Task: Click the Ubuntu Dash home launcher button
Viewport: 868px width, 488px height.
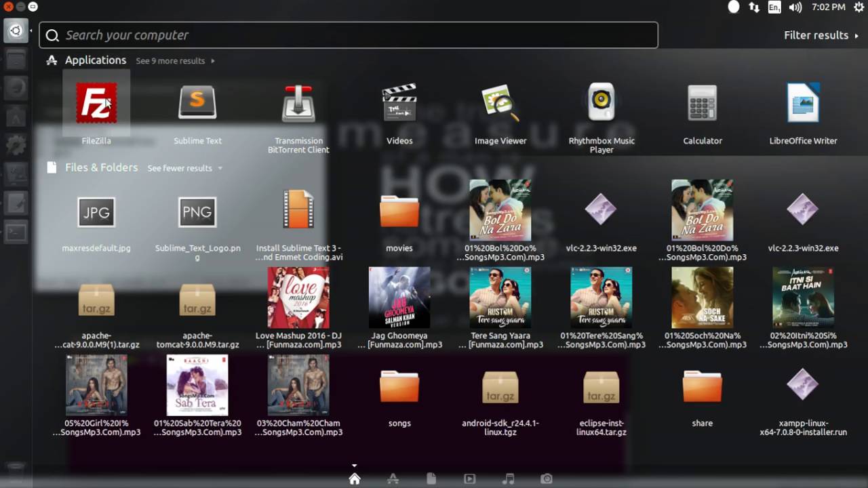Action: pos(16,30)
